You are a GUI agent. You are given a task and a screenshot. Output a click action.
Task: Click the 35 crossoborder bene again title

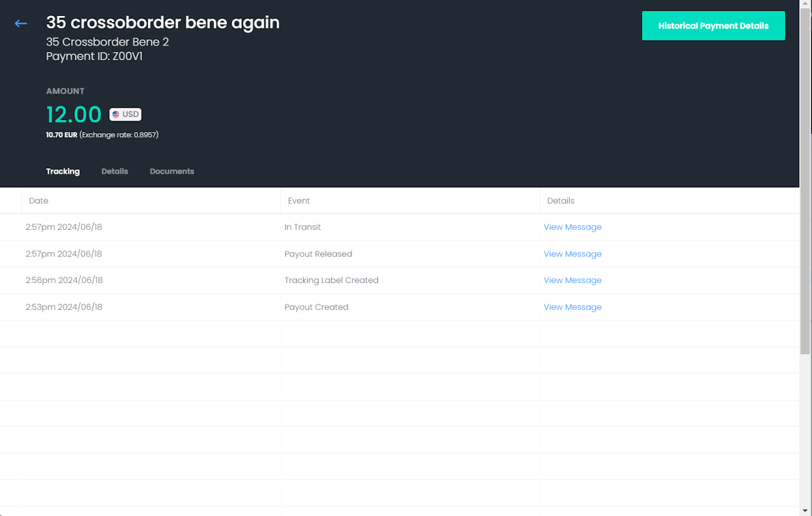pos(162,22)
